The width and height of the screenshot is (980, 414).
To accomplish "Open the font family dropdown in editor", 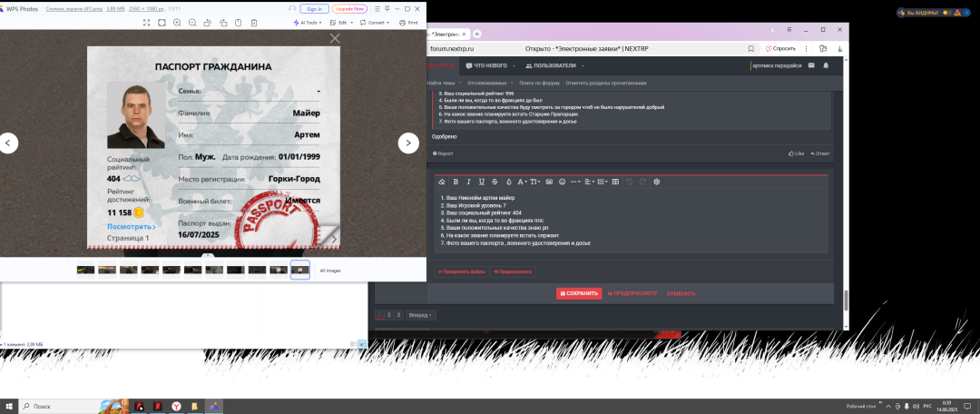I will point(522,182).
